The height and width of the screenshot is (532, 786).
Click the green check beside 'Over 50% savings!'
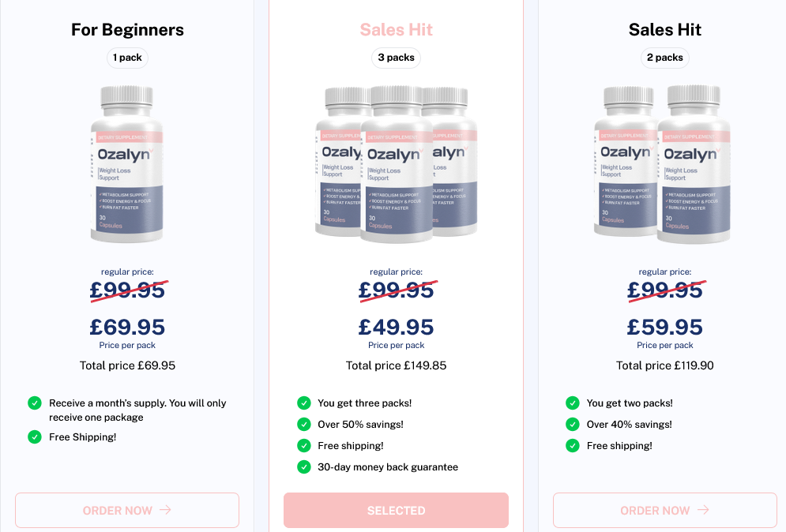(x=303, y=425)
